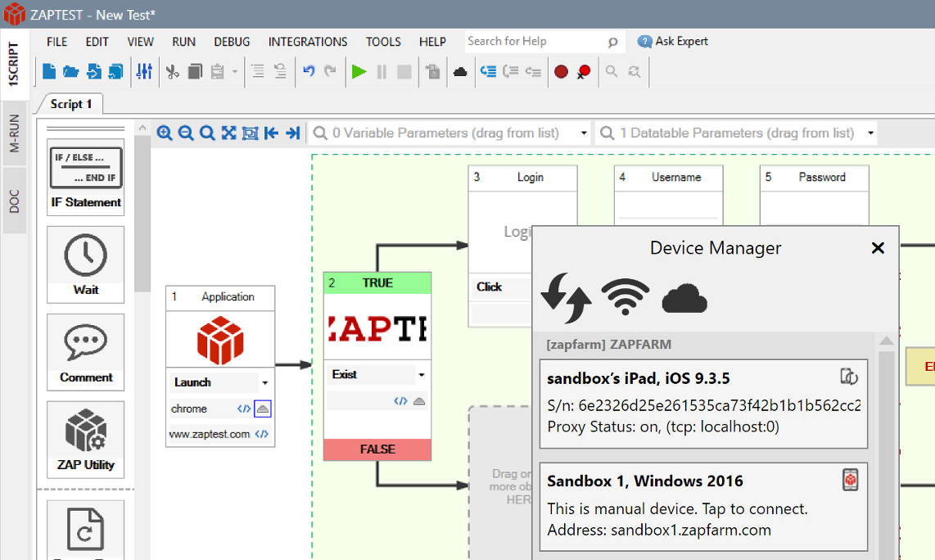The height and width of the screenshot is (560, 935).
Task: Cut selection with the scissors icon
Action: (x=172, y=71)
